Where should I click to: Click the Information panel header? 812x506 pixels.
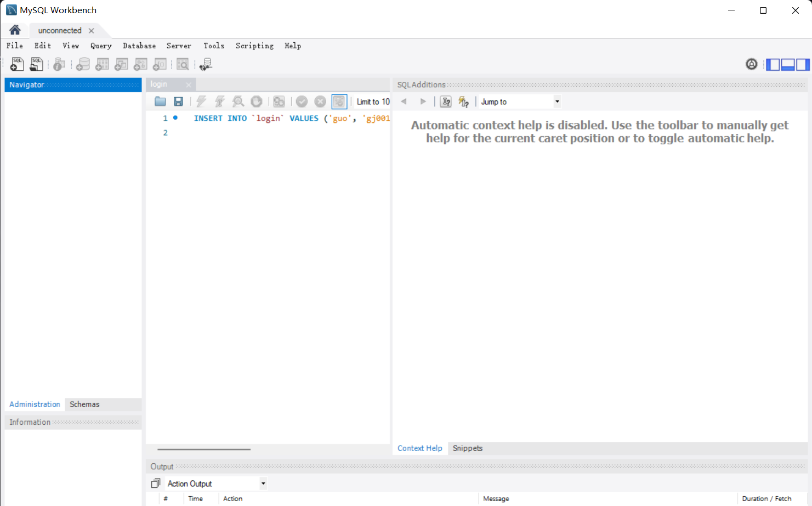click(73, 422)
